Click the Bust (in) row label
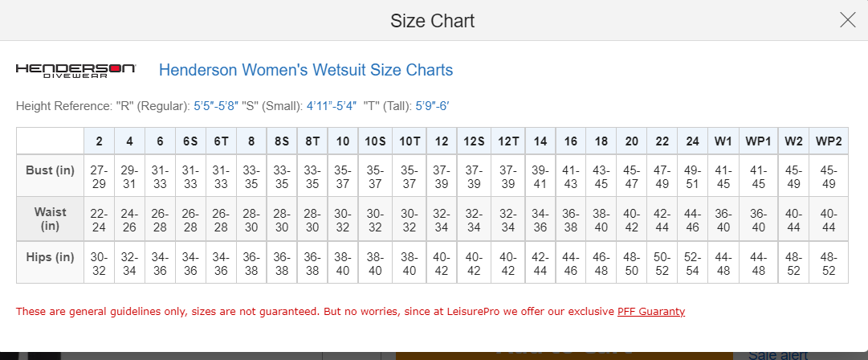Image resolution: width=868 pixels, height=360 pixels. tap(50, 170)
